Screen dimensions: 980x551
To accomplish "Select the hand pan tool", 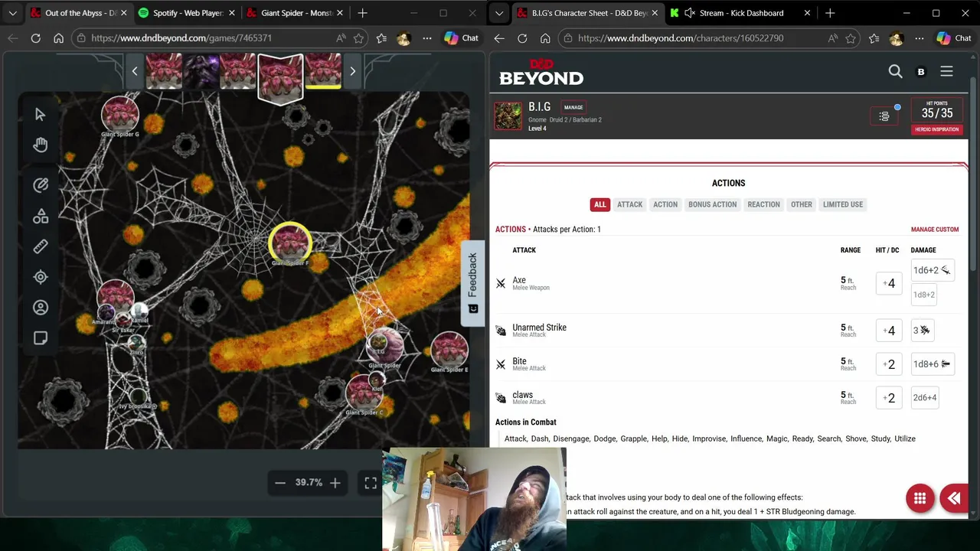I will click(x=40, y=145).
